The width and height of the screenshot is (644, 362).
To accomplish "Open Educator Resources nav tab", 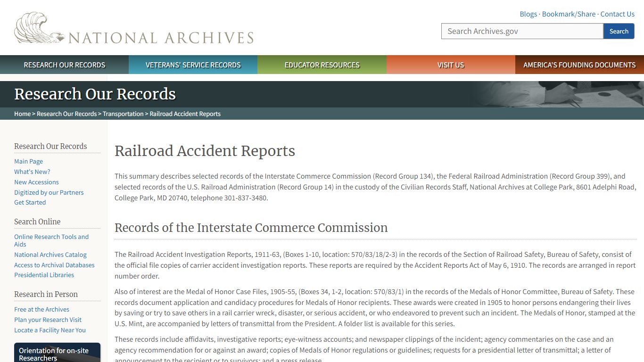I will 322,65.
